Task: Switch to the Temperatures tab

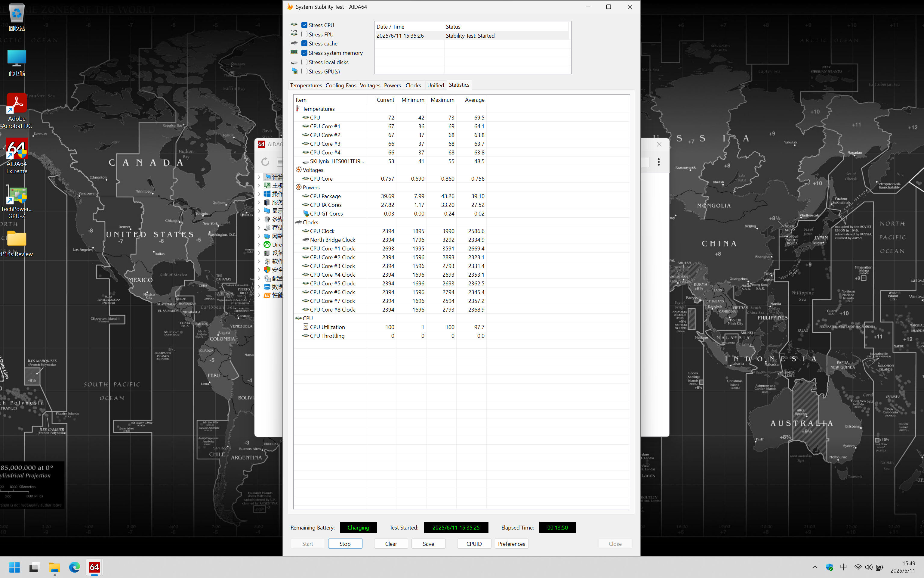Action: 306,85
